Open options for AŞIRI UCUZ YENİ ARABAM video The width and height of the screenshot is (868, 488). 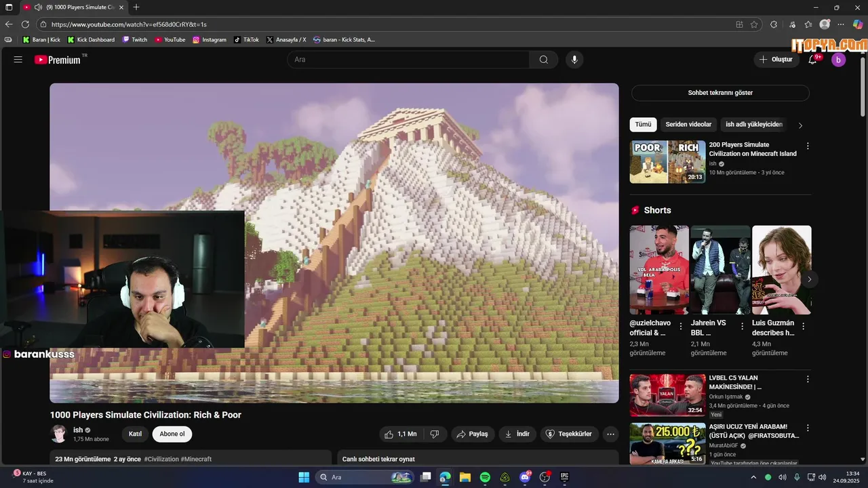pyautogui.click(x=808, y=428)
